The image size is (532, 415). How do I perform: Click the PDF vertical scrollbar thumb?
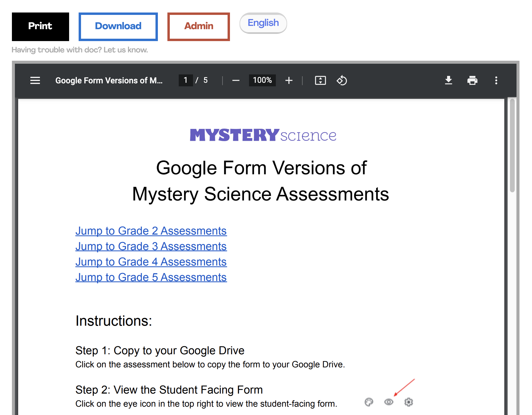(512, 145)
